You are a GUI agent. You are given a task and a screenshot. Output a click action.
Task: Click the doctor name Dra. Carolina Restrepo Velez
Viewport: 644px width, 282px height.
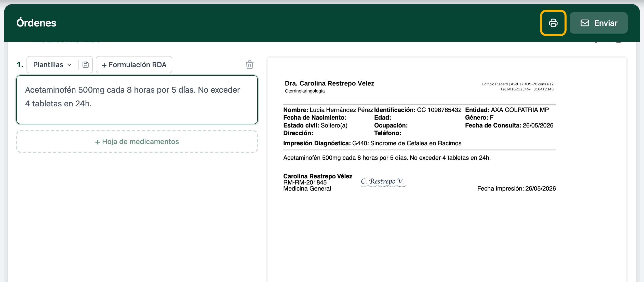click(329, 83)
